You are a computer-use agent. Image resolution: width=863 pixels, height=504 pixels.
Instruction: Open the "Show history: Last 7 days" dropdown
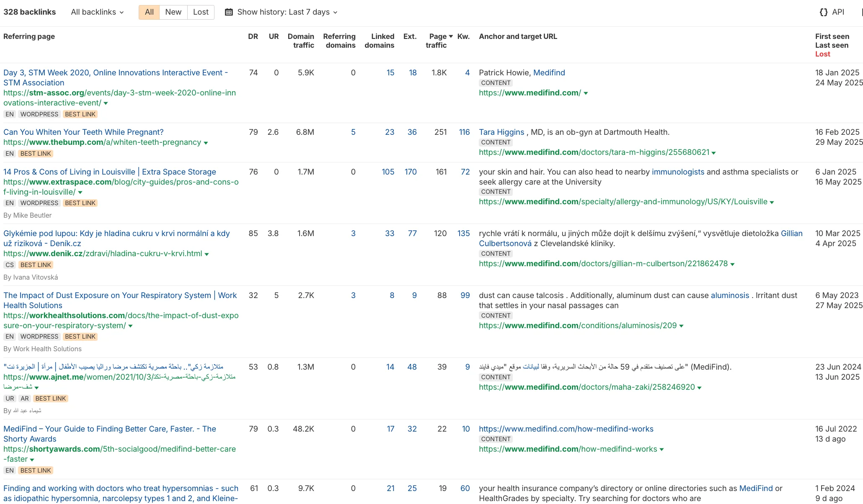tap(285, 12)
